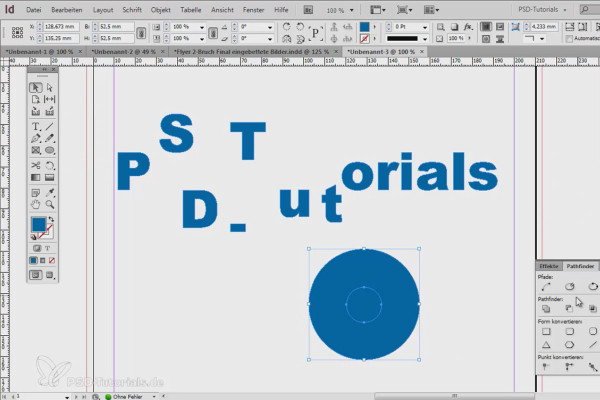Click the fill color swatch in control bar

click(x=365, y=27)
